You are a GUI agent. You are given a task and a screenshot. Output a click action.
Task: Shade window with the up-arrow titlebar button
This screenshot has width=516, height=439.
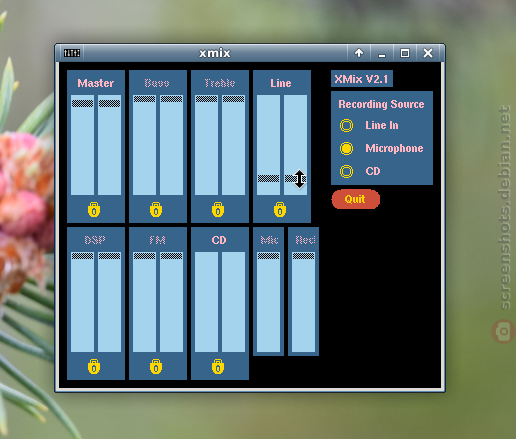[x=359, y=53]
